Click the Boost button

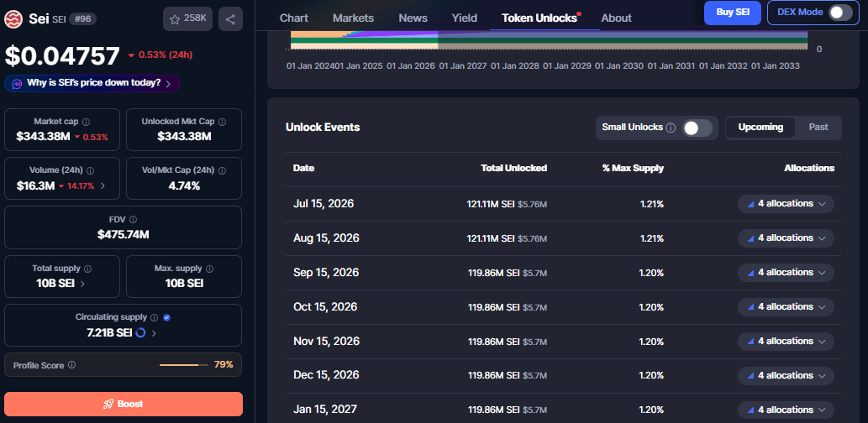click(124, 404)
